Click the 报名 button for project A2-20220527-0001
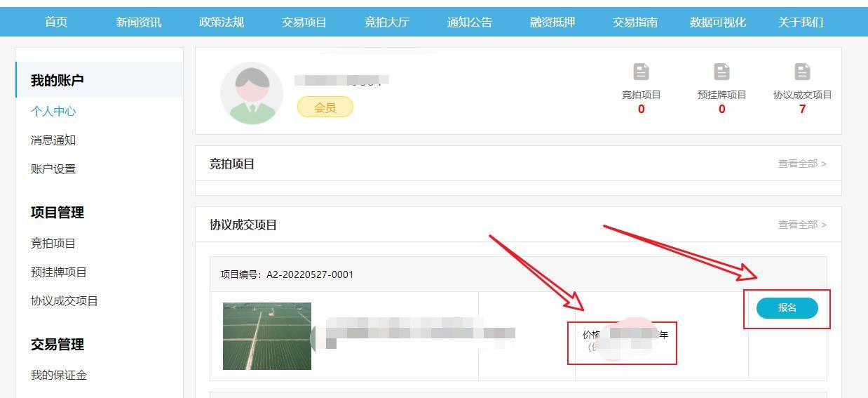868x398 pixels. click(787, 308)
